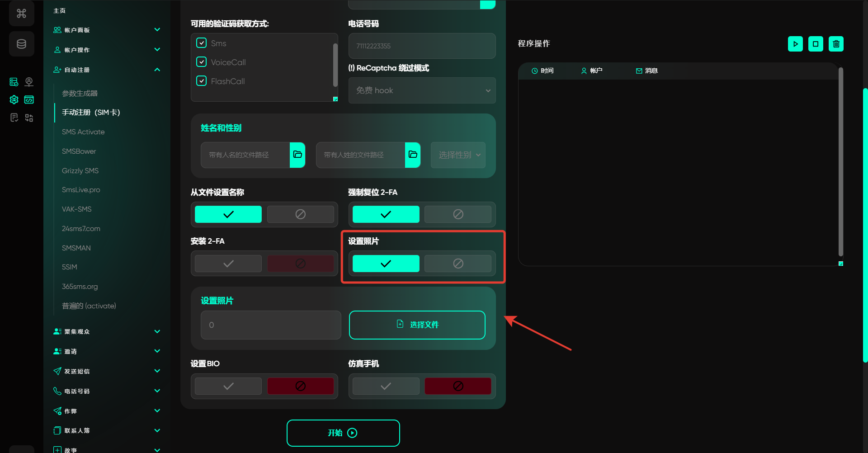Click the trash icon to clear log
This screenshot has width=868, height=453.
pos(836,44)
